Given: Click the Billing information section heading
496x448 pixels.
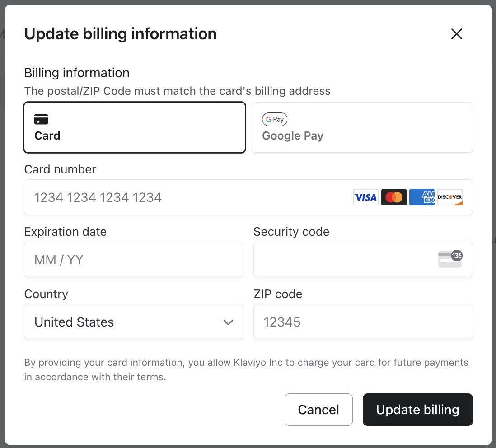Looking at the screenshot, I should [x=77, y=73].
